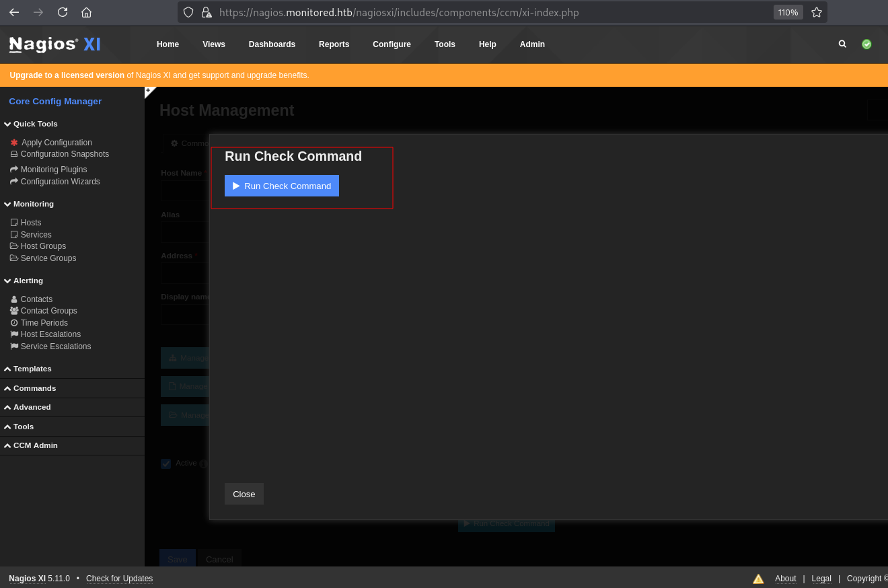Open the Admin menu
Viewport: 888px width, 588px height.
pos(532,44)
